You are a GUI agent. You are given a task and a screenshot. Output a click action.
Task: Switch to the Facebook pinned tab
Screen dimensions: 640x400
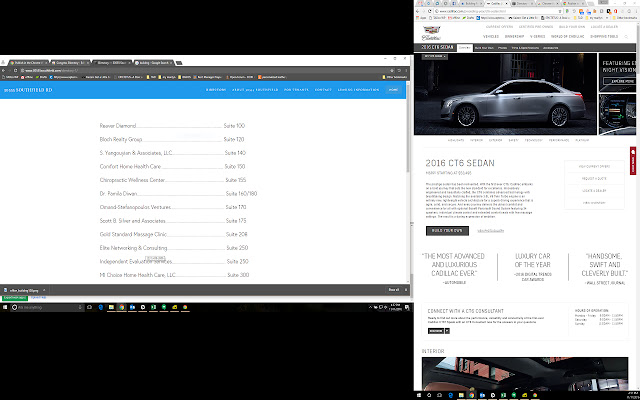point(454,3)
